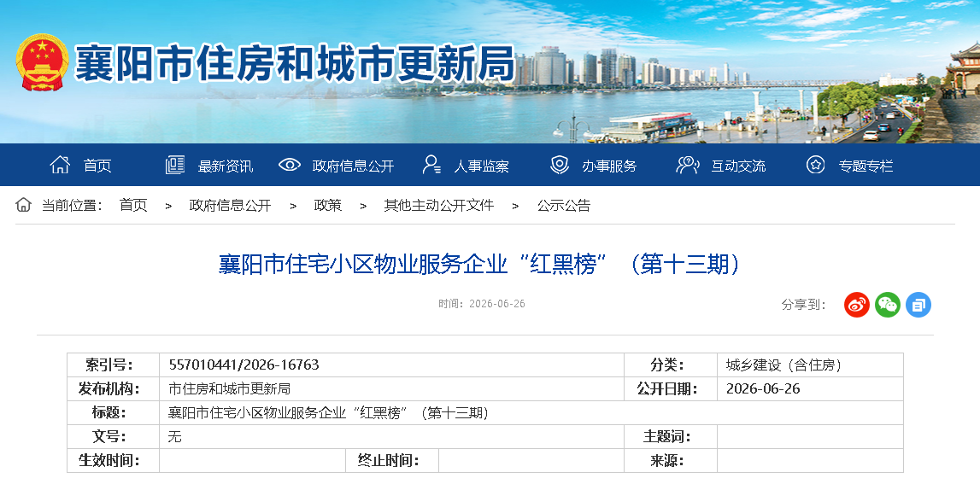The image size is (980, 490).
Task: Click the 发布机构 label cell
Action: tap(113, 389)
